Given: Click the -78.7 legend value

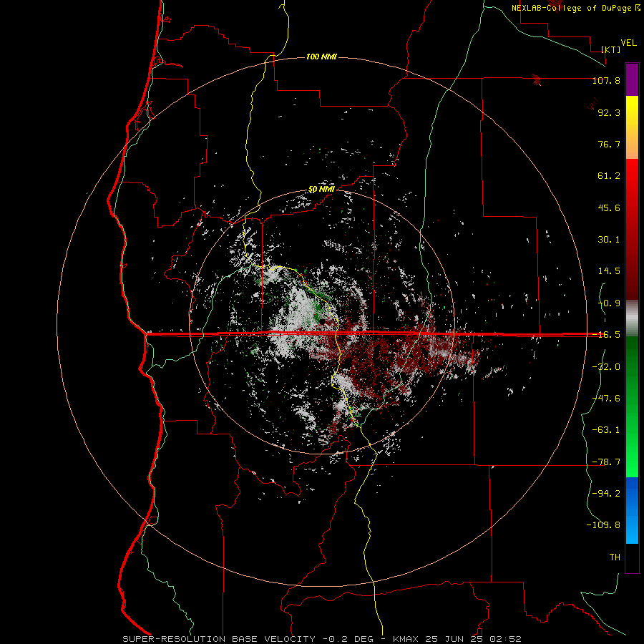Looking at the screenshot, I should [606, 462].
